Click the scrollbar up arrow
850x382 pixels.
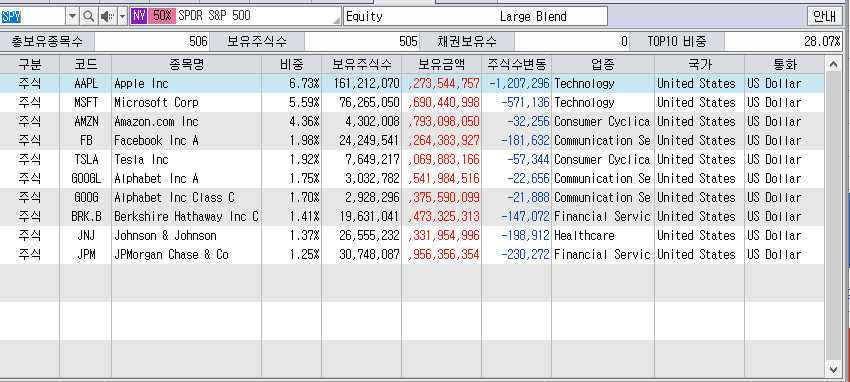833,65
